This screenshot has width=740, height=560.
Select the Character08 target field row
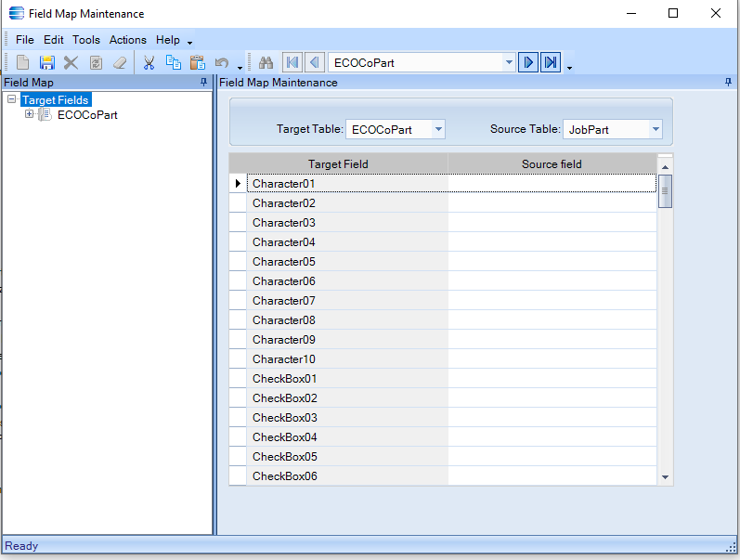pos(347,320)
